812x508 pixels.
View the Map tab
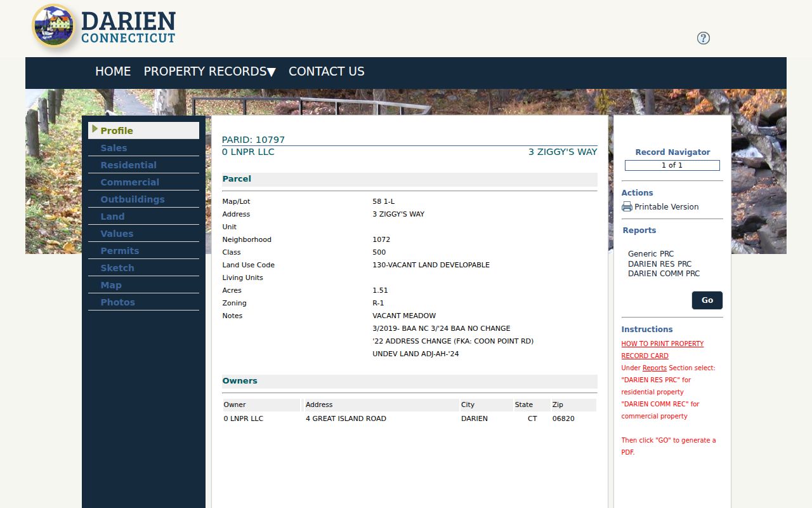[143, 285]
